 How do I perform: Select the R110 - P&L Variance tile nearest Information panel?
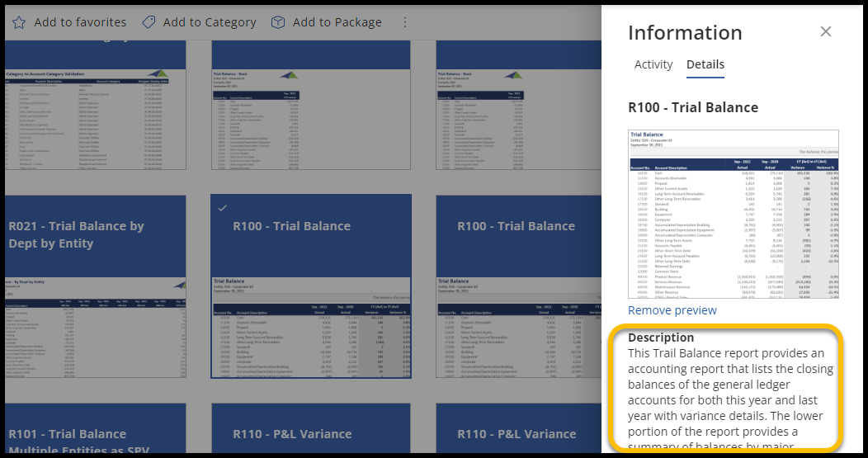point(517,427)
